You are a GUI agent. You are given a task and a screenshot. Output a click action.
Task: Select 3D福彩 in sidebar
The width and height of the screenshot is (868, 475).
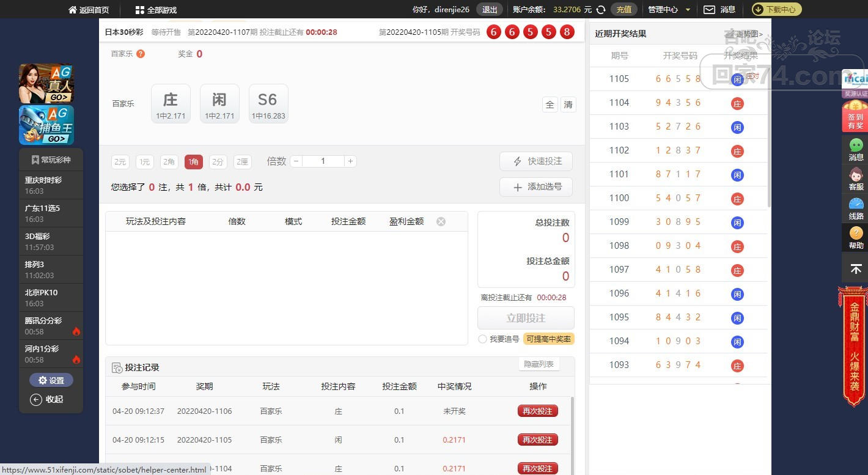pyautogui.click(x=51, y=241)
